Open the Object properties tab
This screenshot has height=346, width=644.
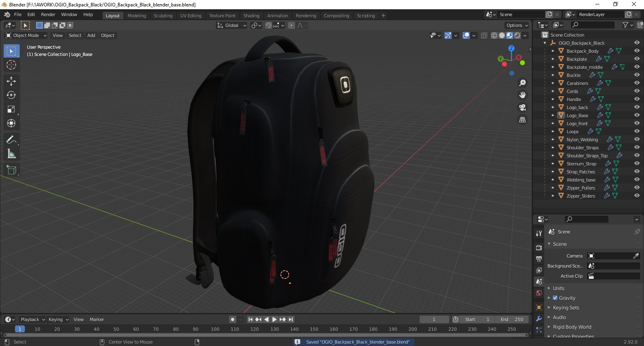coord(539,307)
